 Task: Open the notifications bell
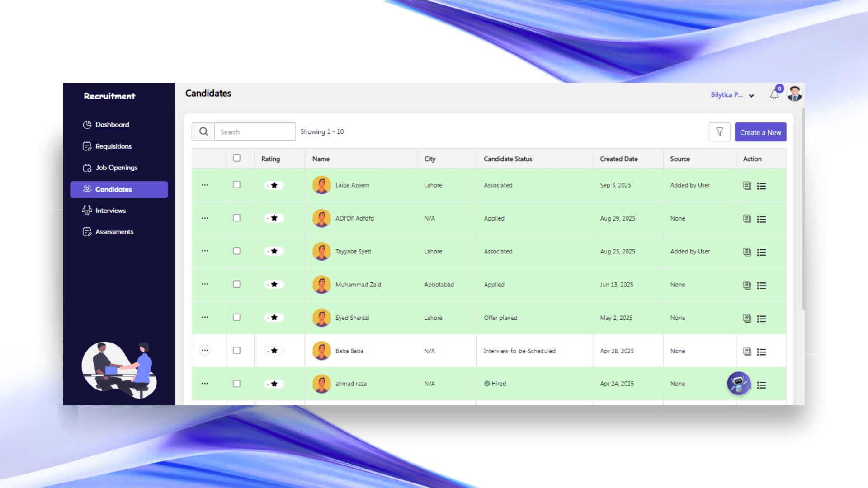(774, 95)
